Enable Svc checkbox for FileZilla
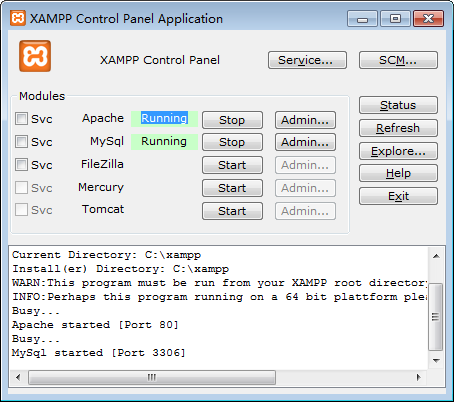 tap(21, 165)
